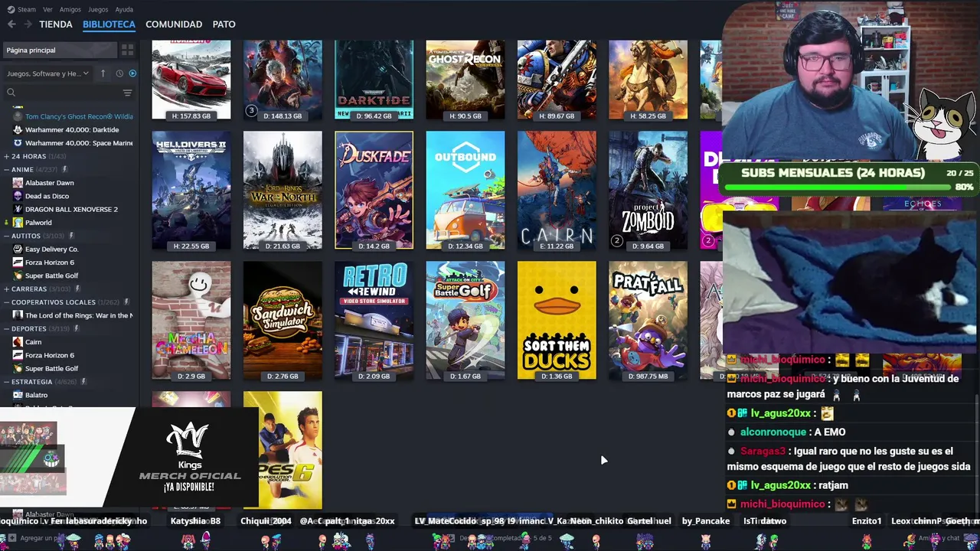The image size is (980, 551).
Task: Click the search magnifier icon
Action: tap(11, 93)
